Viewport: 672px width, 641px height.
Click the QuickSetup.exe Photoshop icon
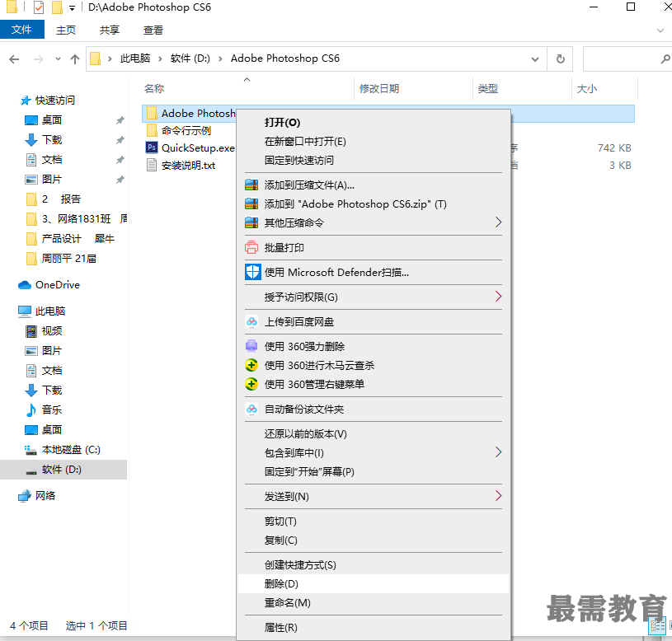tap(151, 147)
